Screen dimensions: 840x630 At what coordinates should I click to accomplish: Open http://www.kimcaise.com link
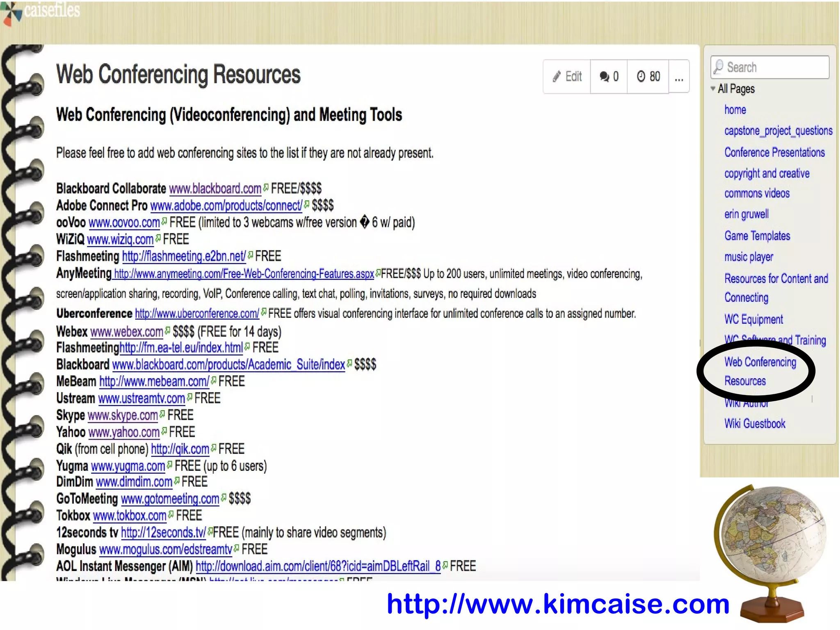point(558,604)
